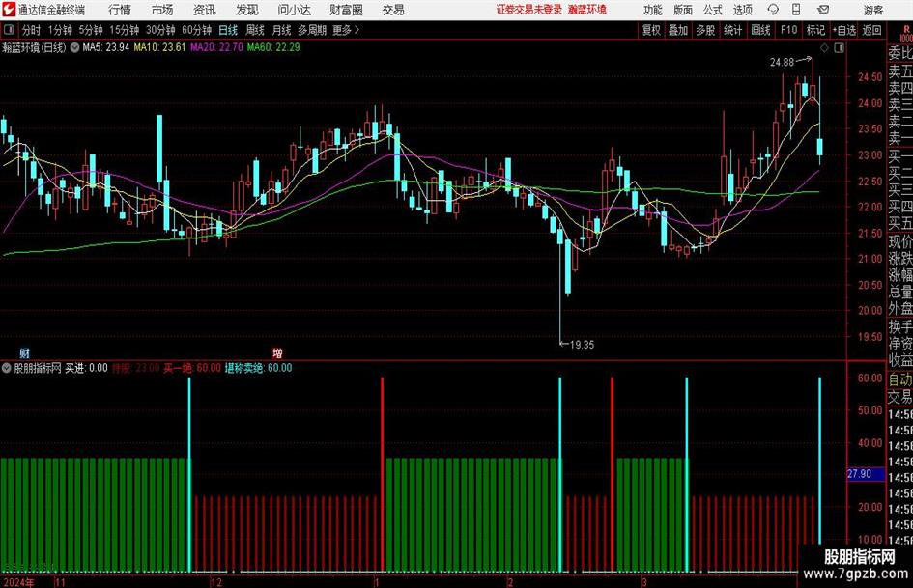The height and width of the screenshot is (588, 913).
Task: Click the 画线 drawing toolbar button
Action: click(761, 30)
